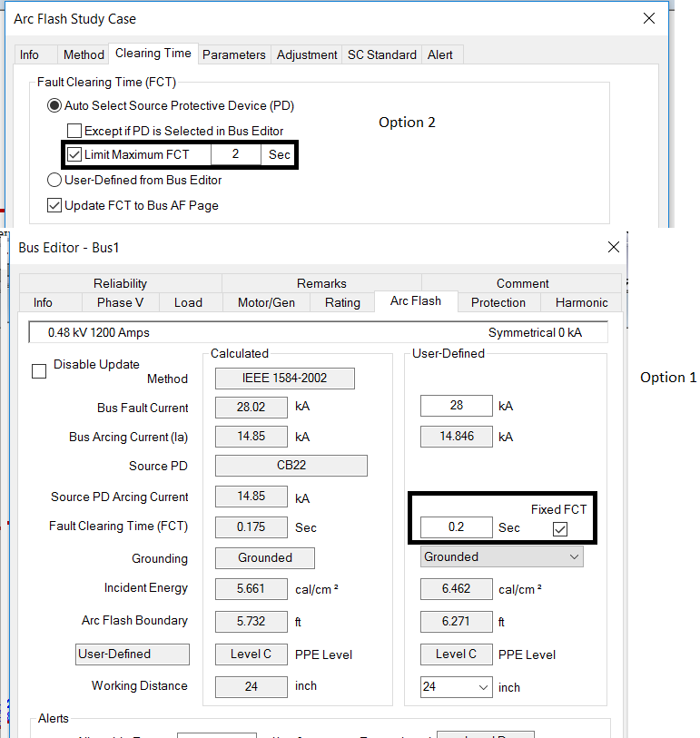Open the user-defined Grounded dropdown
This screenshot has height=738, width=700.
coord(502,557)
